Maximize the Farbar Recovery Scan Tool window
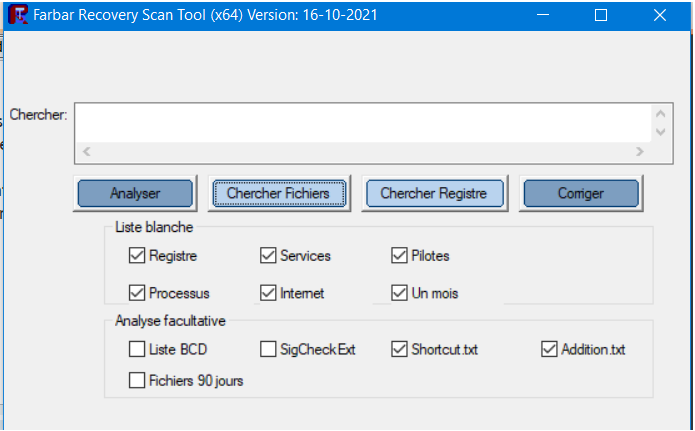Image resolution: width=695 pixels, height=431 pixels. (x=601, y=15)
